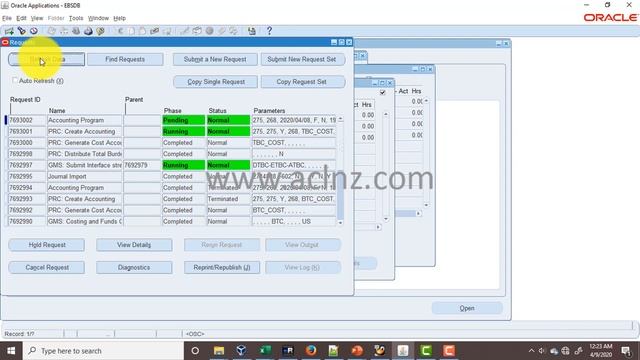Viewport: 640px width, 360px height.
Task: Click the Switch Responsibility toolbar icon
Action: [x=76, y=31]
